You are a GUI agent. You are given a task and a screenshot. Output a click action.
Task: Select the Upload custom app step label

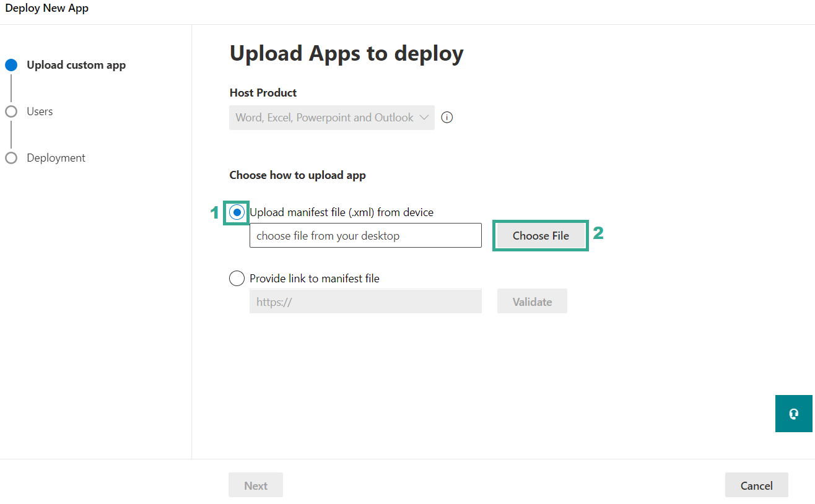pyautogui.click(x=76, y=65)
